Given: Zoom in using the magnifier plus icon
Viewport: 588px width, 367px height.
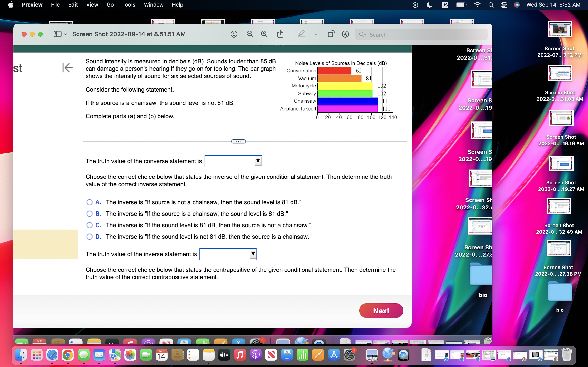Looking at the screenshot, I should pos(264,34).
